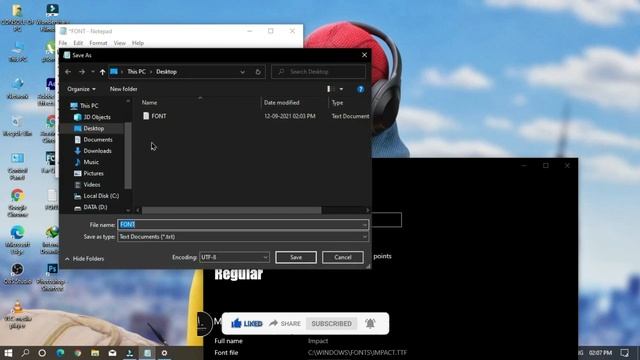Select Network desktop icon

18,88
